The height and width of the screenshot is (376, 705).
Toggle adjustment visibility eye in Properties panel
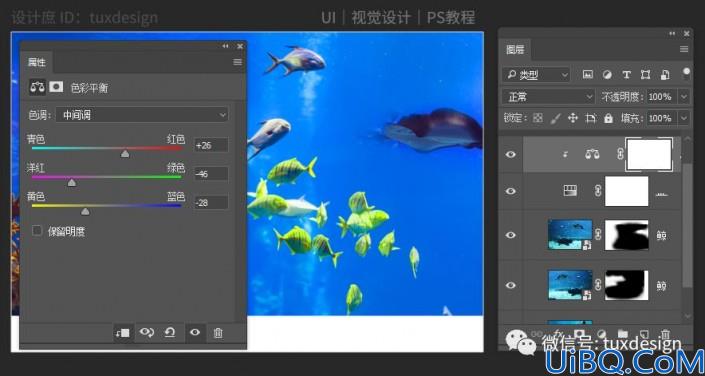(195, 333)
